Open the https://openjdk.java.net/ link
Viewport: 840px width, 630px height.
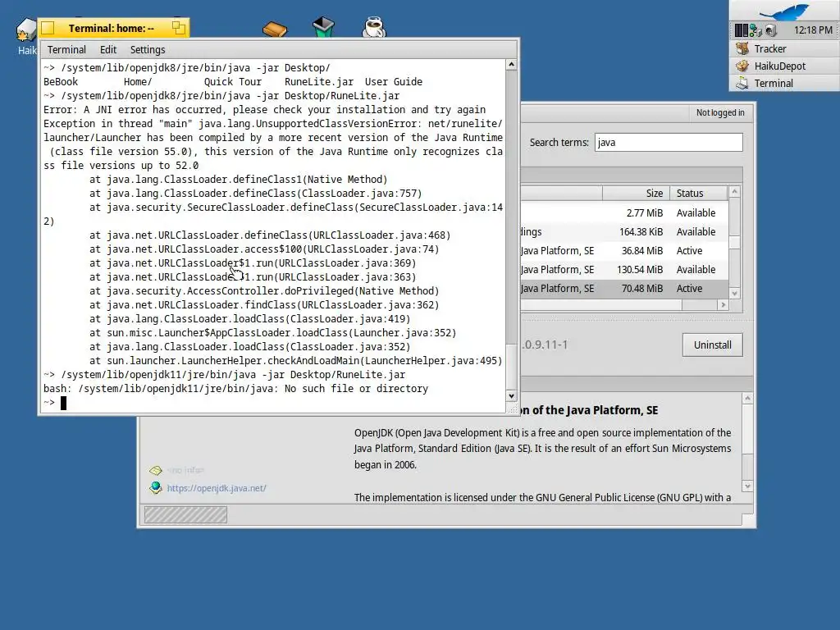coord(217,488)
